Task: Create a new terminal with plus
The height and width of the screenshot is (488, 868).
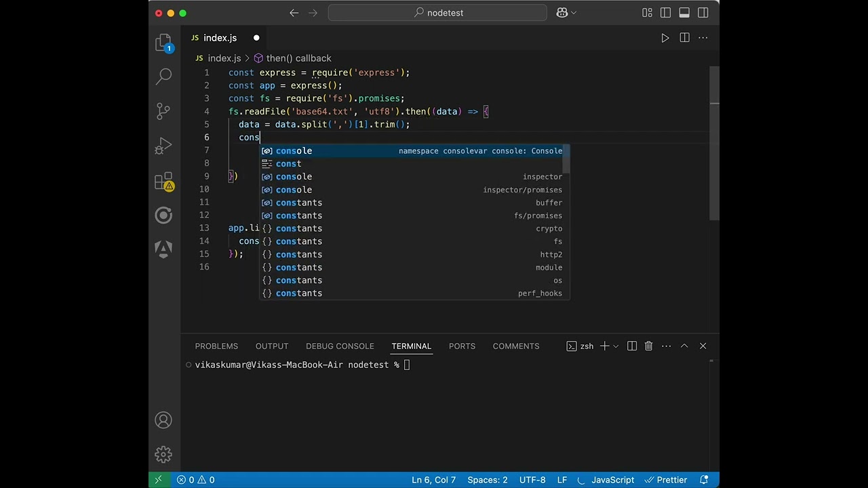Action: coord(604,346)
